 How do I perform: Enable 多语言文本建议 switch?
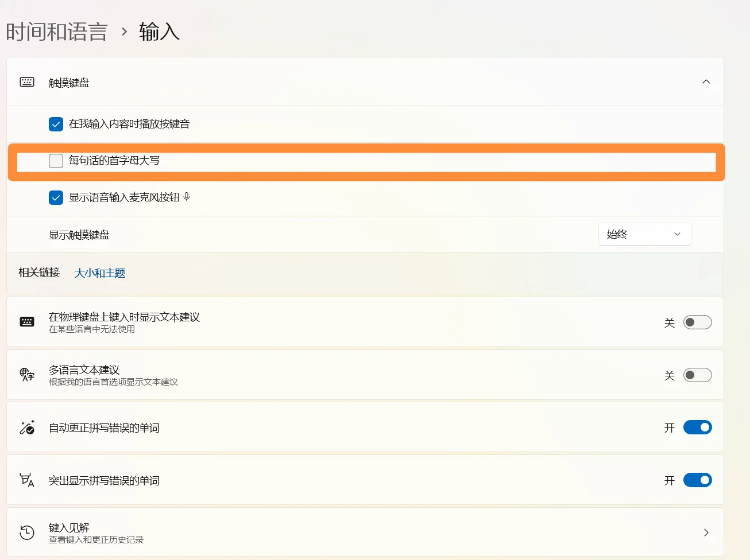click(x=697, y=375)
